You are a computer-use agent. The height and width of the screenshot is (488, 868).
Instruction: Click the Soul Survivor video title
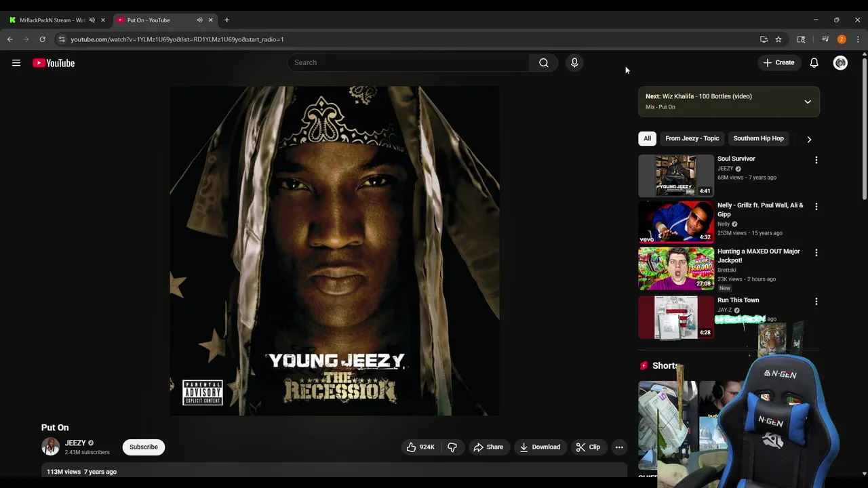coord(736,159)
